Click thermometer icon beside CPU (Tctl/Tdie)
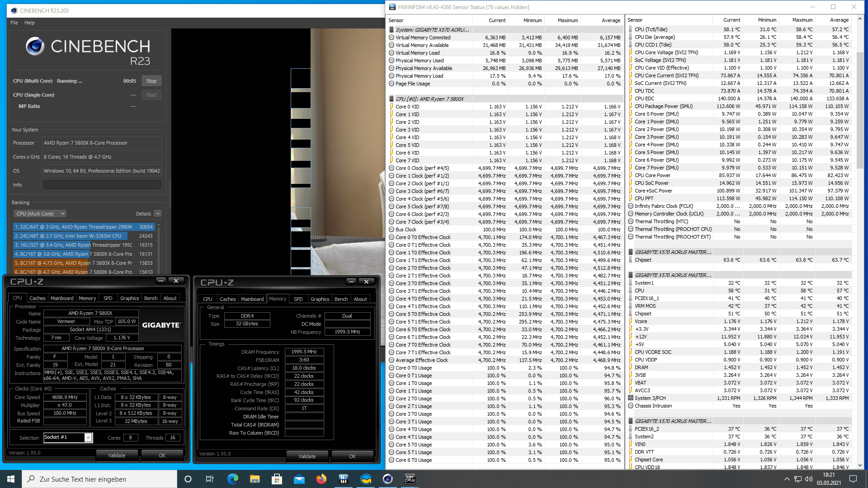 point(631,29)
